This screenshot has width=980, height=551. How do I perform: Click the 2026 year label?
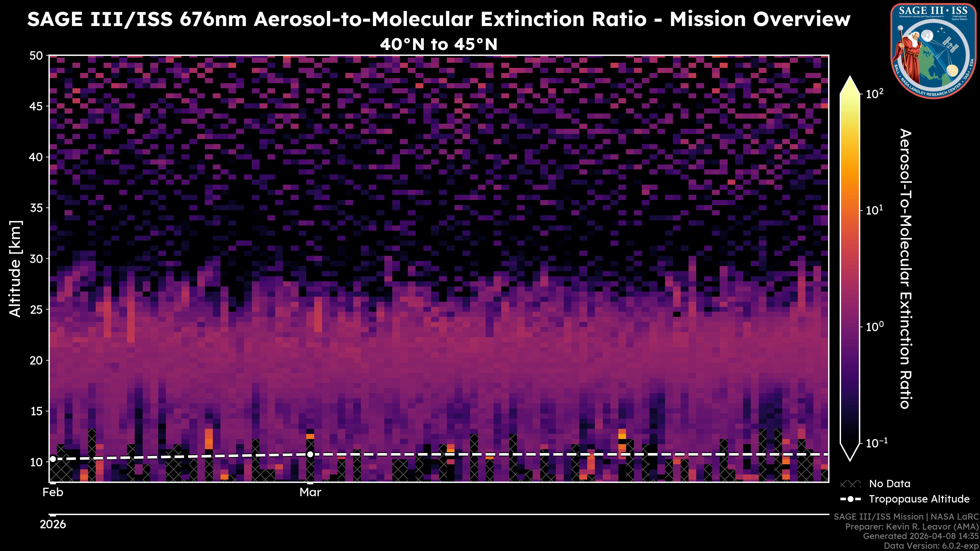[x=53, y=524]
